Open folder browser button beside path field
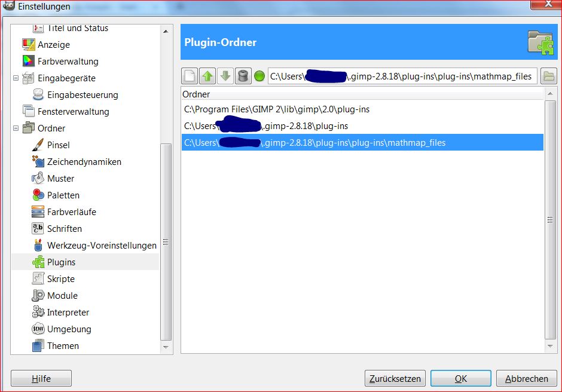 point(549,76)
